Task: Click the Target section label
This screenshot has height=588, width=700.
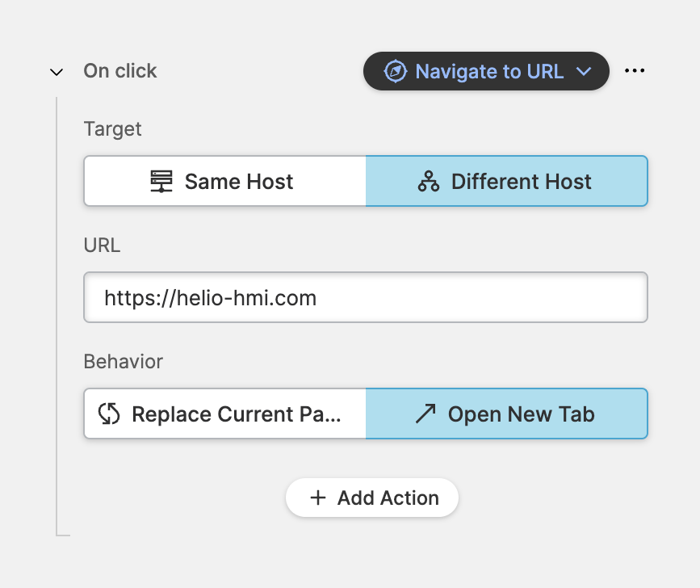Action: point(113,129)
